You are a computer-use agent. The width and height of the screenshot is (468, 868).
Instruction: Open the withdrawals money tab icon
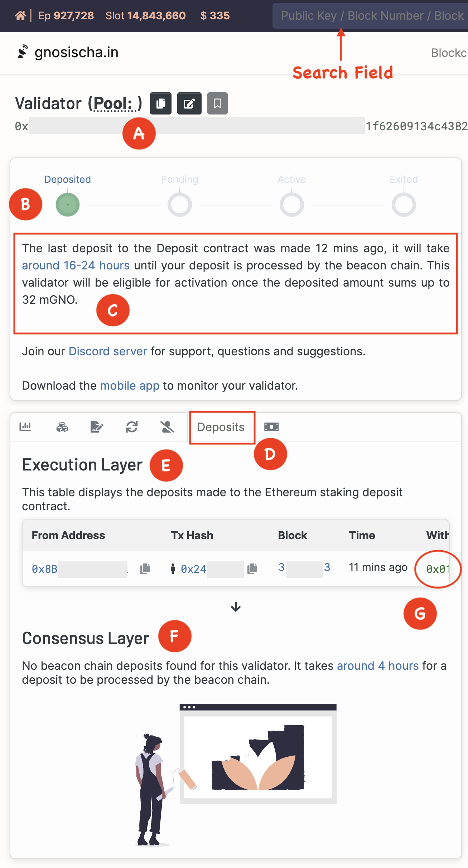coord(271,427)
